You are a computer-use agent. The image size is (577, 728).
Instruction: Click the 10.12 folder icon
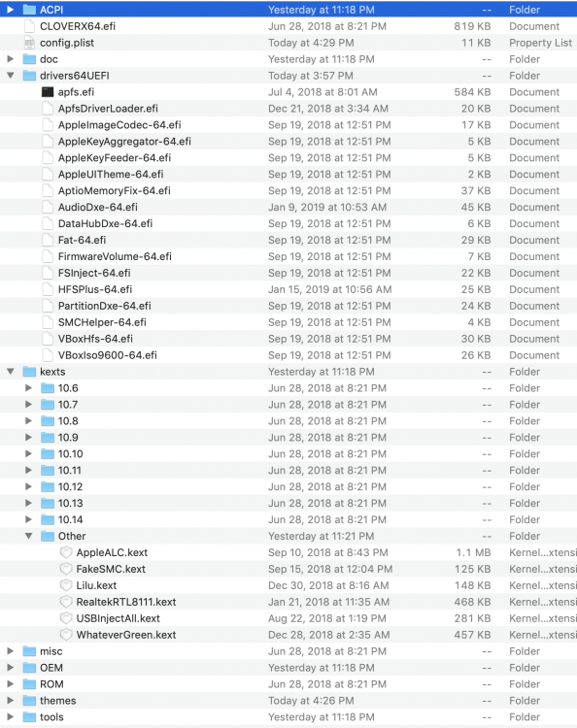pos(48,486)
